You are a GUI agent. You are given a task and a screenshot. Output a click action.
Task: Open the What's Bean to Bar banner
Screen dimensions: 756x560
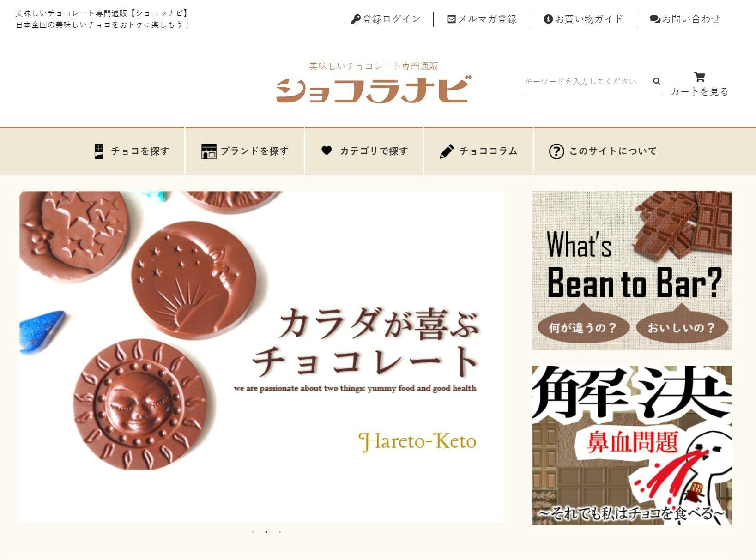point(632,271)
